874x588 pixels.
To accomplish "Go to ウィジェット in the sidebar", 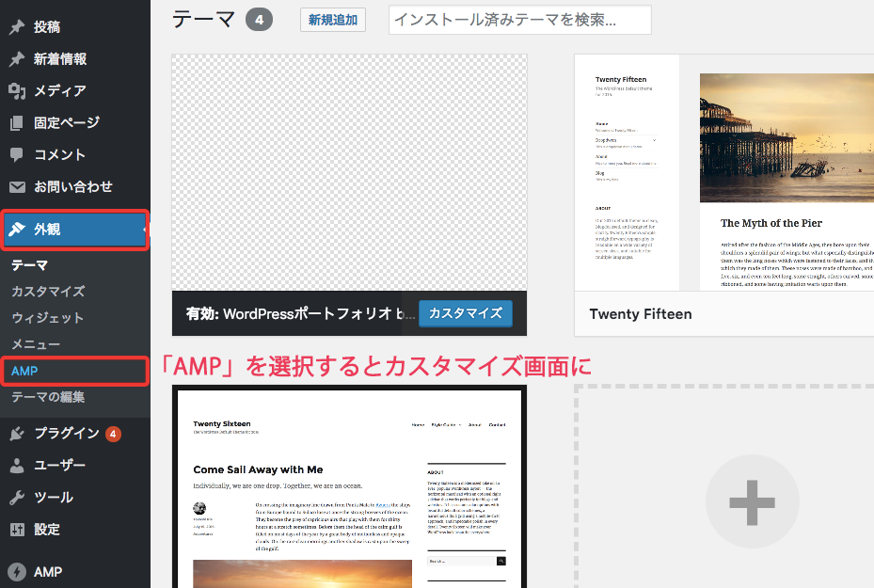I will tap(48, 318).
